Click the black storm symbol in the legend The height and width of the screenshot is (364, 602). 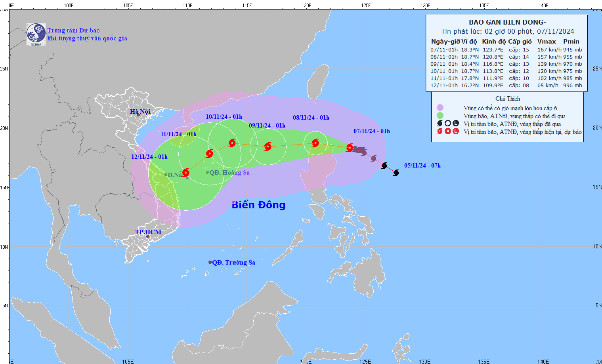(440, 124)
